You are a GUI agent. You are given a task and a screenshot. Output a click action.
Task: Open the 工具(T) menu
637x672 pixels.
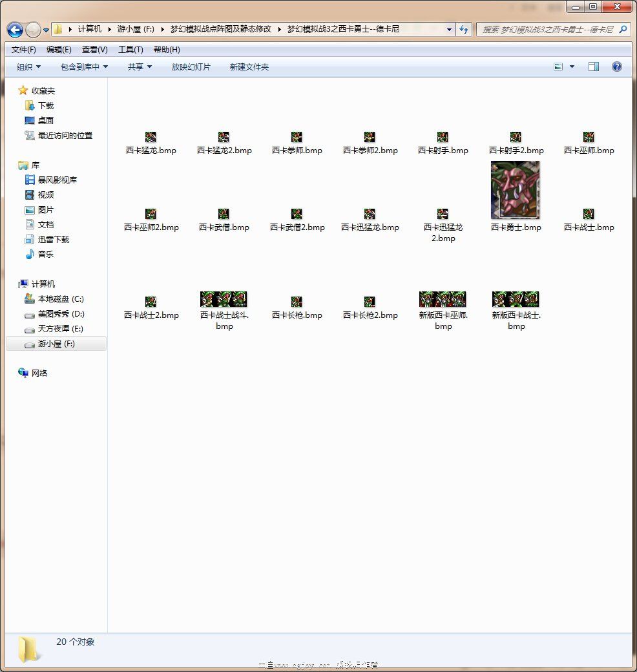pos(131,50)
